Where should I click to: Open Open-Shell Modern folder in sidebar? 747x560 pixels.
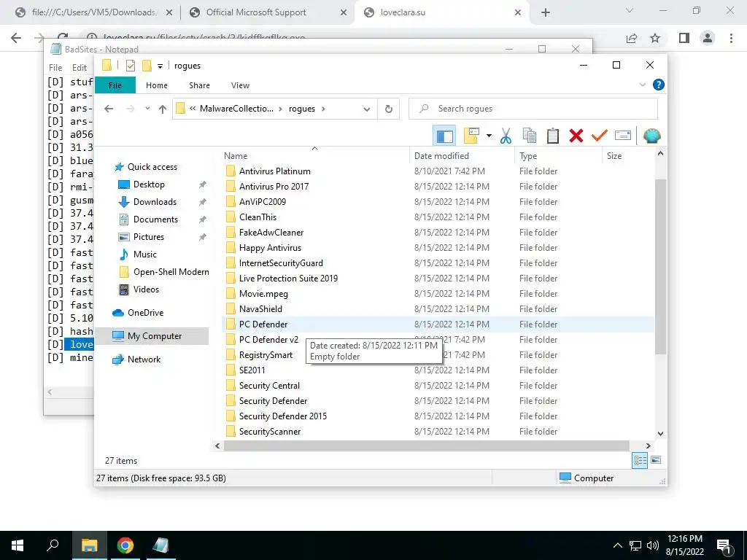point(171,272)
